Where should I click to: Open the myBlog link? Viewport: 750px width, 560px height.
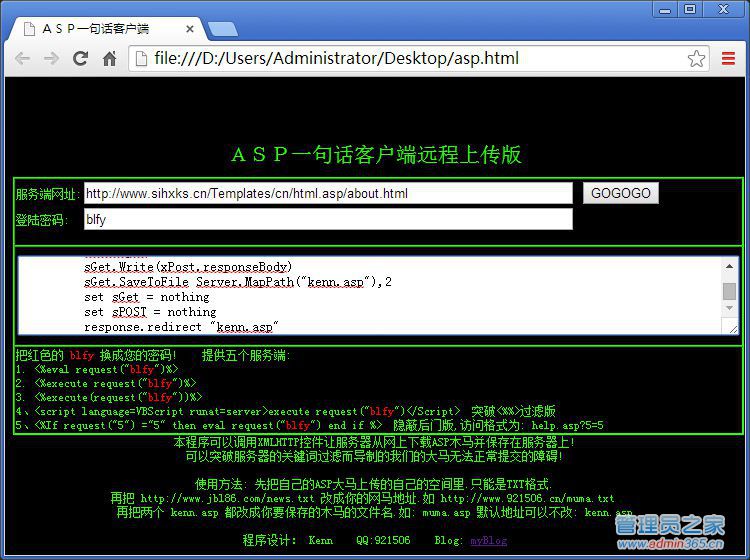[488, 540]
